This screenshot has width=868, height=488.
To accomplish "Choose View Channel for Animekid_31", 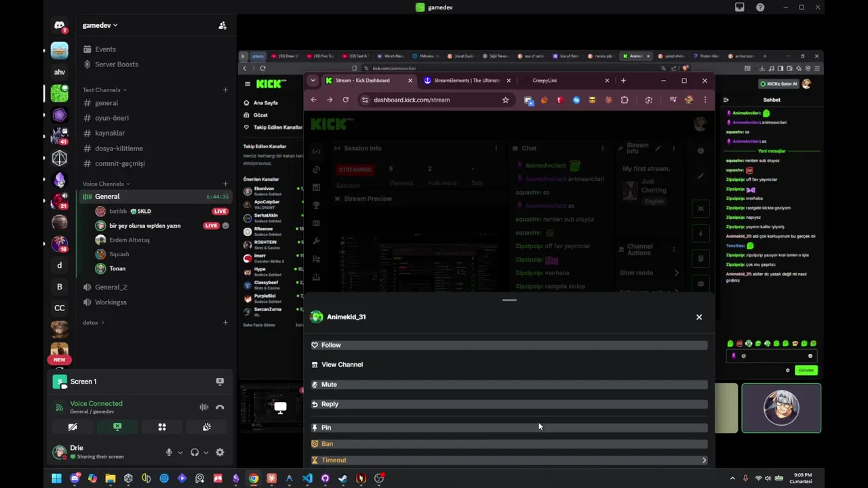I will (509, 365).
